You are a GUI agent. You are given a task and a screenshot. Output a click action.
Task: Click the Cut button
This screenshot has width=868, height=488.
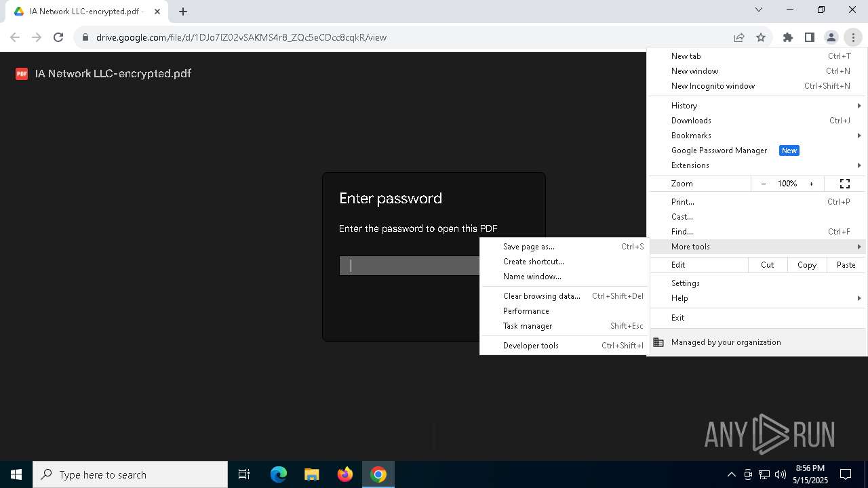(x=768, y=265)
